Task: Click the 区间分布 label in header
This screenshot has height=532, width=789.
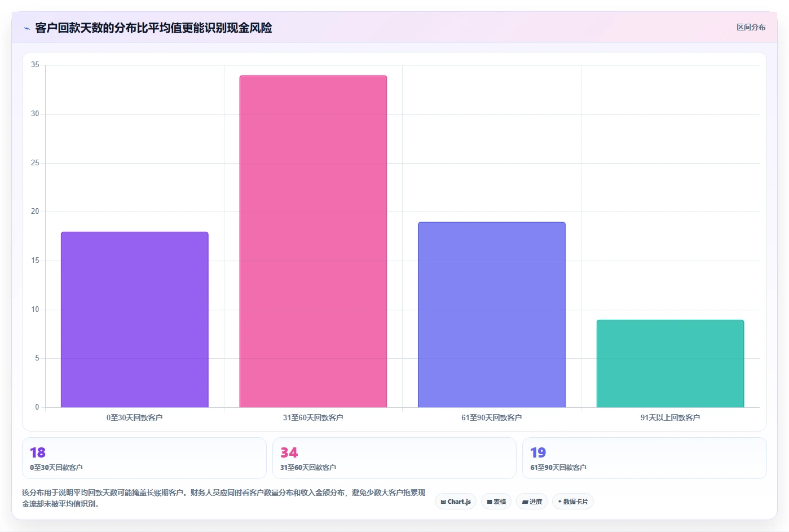Action: pos(751,27)
